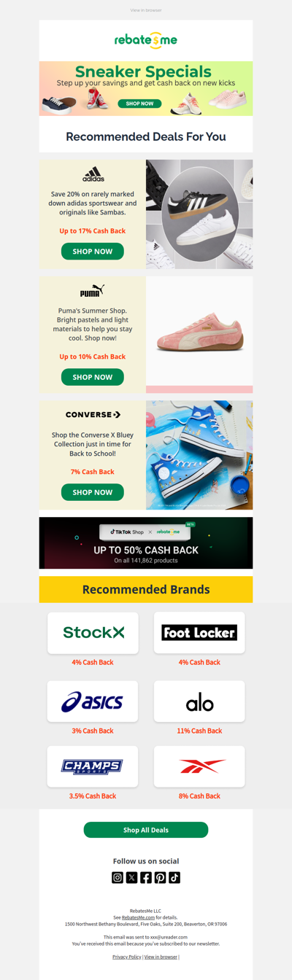Click SHOP NOW under the Converse deal
This screenshot has height=980, width=292.
[x=93, y=492]
